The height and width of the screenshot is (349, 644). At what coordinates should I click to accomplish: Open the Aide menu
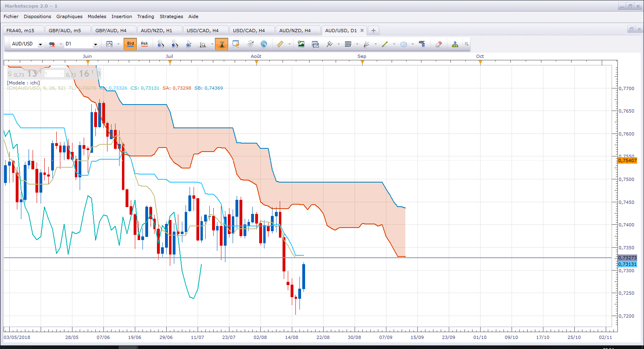[x=193, y=16]
